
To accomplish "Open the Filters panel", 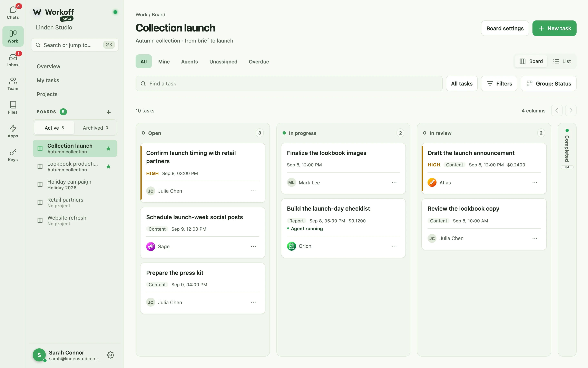I will pos(499,83).
